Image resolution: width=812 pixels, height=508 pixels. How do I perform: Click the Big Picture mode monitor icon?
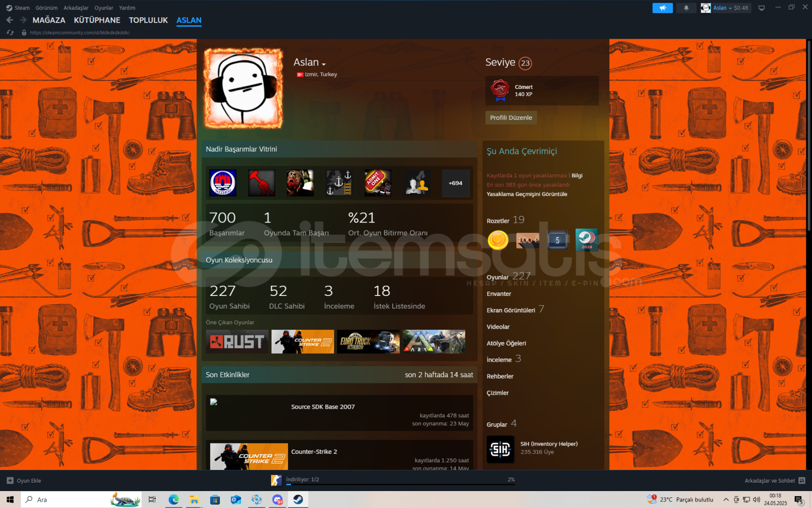[x=762, y=8]
